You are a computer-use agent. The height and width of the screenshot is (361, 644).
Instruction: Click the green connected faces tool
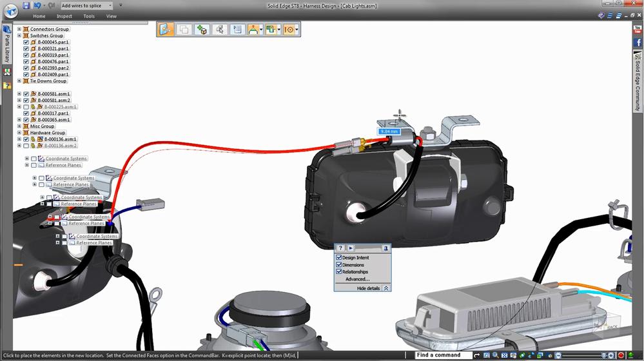pyautogui.click(x=271, y=30)
